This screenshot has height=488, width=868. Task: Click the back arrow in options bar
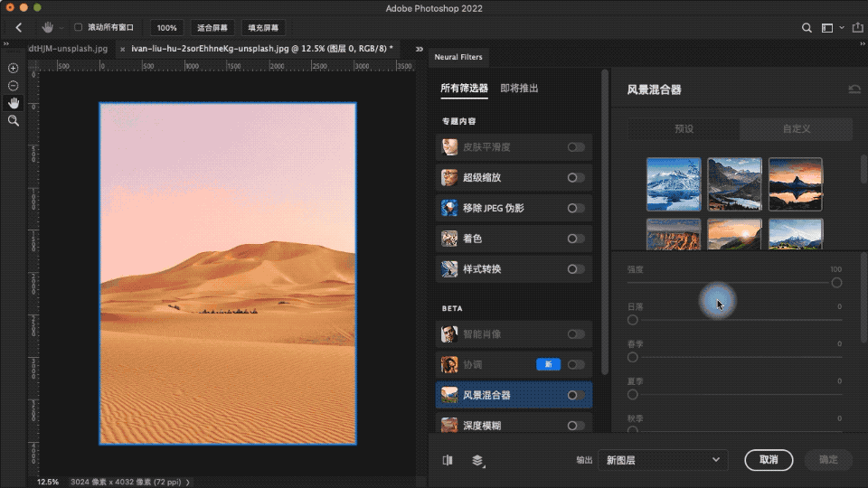19,28
